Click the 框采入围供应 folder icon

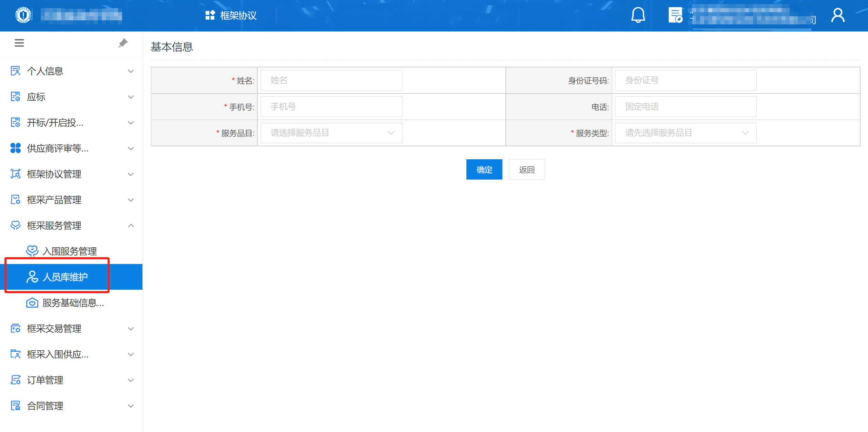pyautogui.click(x=16, y=354)
